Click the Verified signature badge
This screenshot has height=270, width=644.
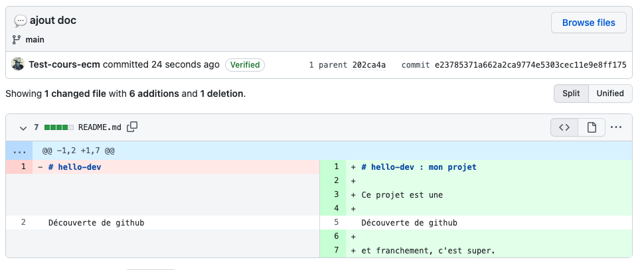pyautogui.click(x=245, y=65)
